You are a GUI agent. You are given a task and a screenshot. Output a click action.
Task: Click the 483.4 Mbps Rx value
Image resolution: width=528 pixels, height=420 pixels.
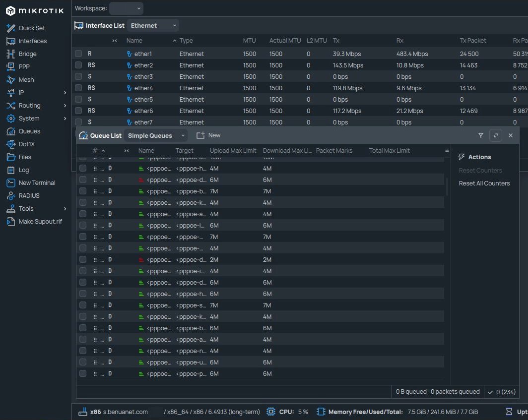[412, 54]
